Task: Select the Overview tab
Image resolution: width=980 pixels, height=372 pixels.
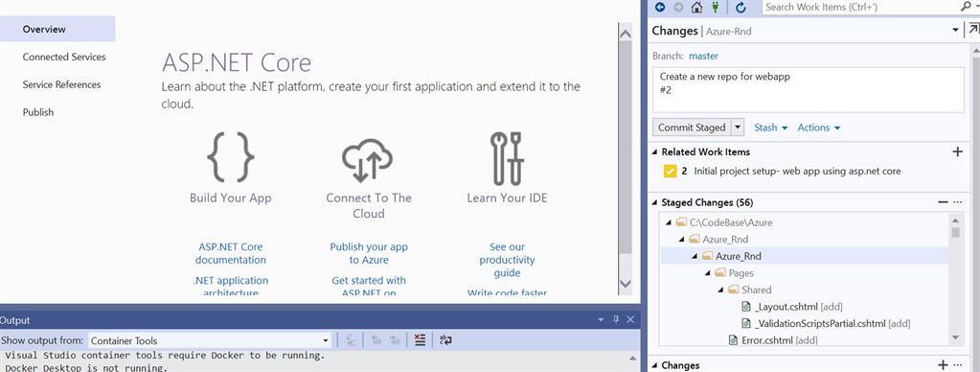Action: point(57,29)
